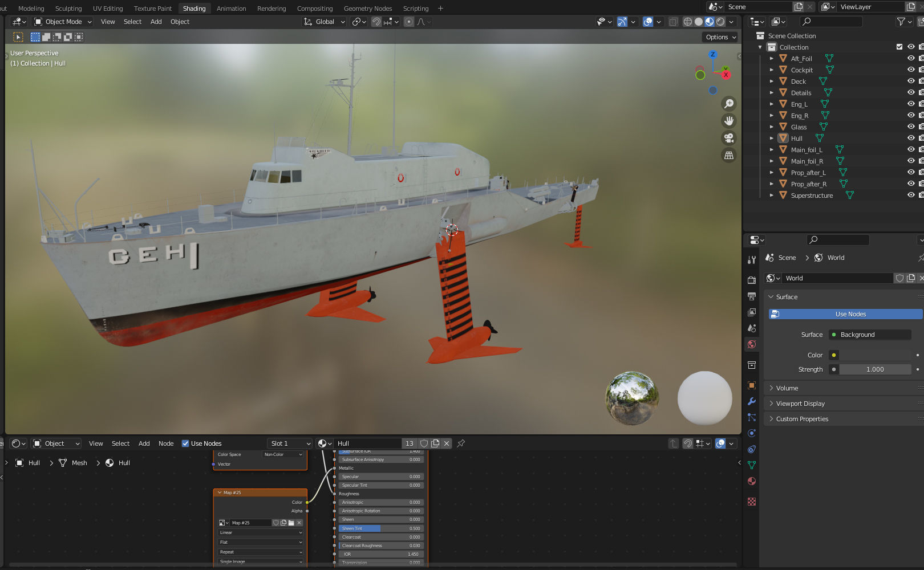The width and height of the screenshot is (924, 570).
Task: Click the World datablock name field
Action: tap(837, 278)
